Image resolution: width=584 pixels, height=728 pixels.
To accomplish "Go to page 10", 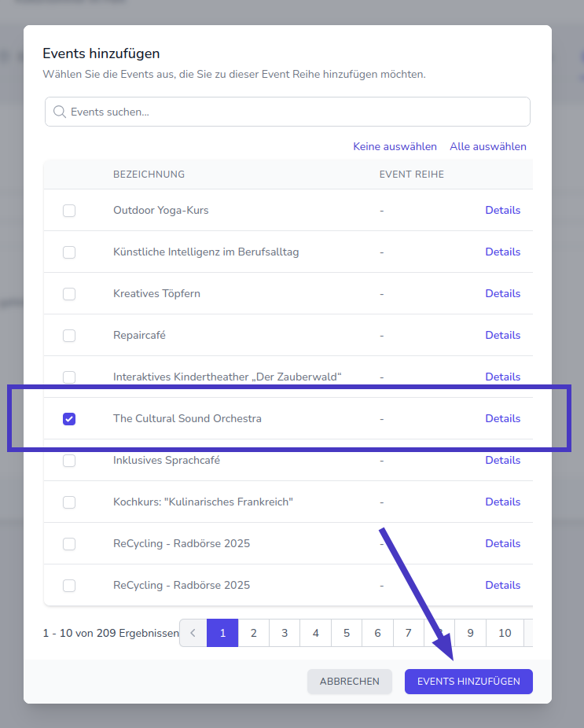I will (x=505, y=633).
